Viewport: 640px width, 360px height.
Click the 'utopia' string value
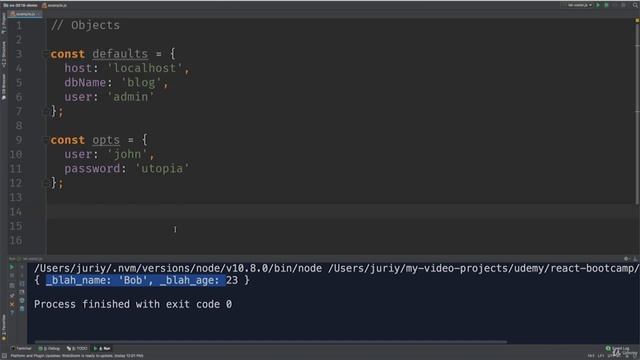click(162, 169)
